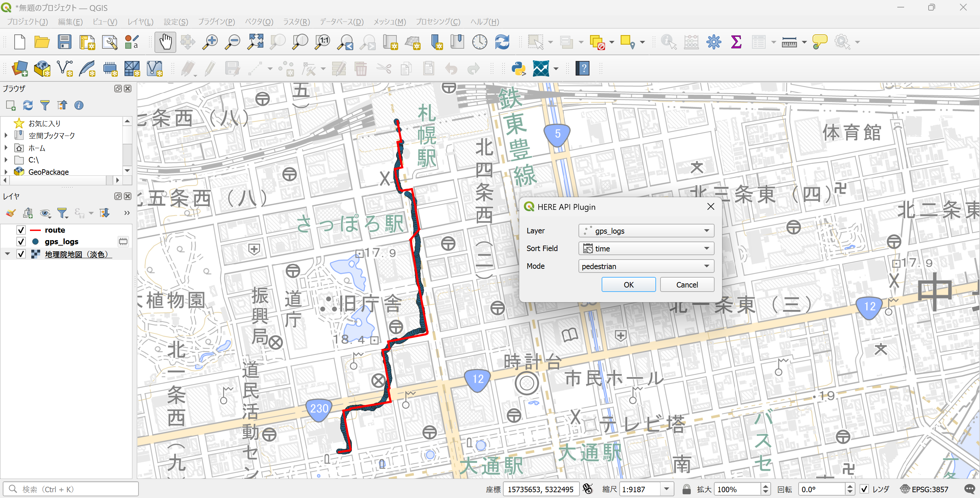The image size is (980, 498).
Task: Open the ベクタ menu
Action: click(x=259, y=22)
